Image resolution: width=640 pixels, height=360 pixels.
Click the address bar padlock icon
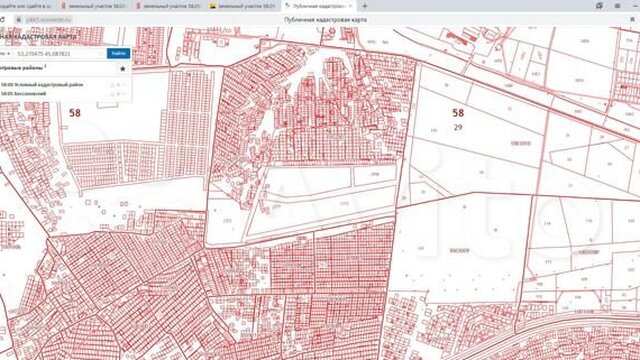[x=18, y=19]
